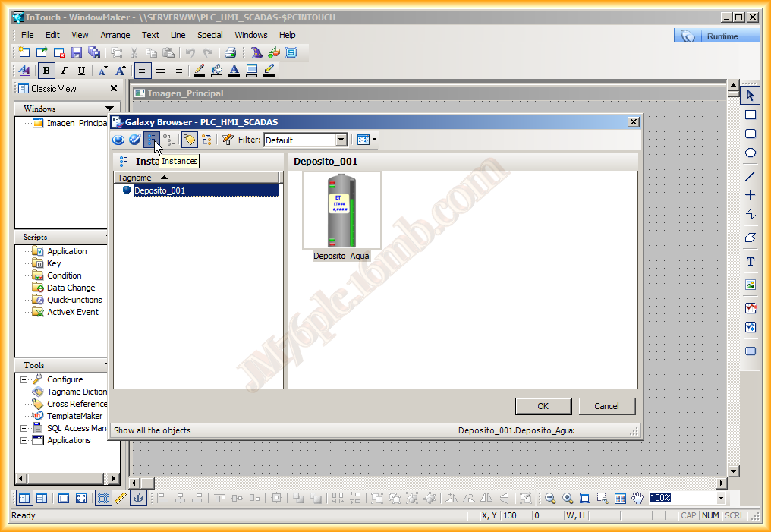771x532 pixels.
Task: Click the Save window icon
Action: (x=77, y=52)
